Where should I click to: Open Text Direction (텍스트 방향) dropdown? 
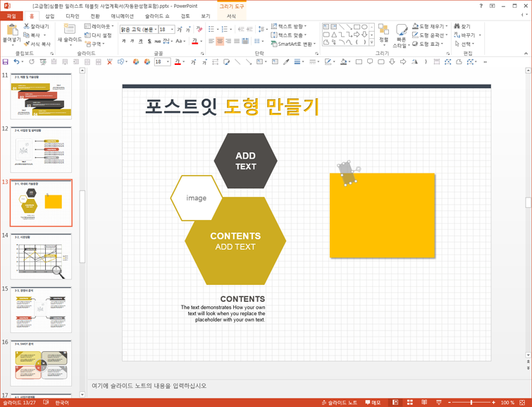tap(289, 26)
